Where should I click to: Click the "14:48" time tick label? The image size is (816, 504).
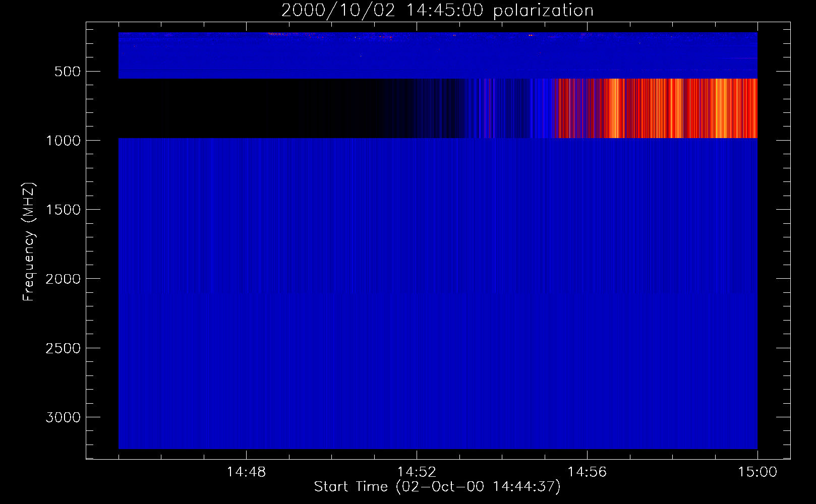click(x=246, y=472)
